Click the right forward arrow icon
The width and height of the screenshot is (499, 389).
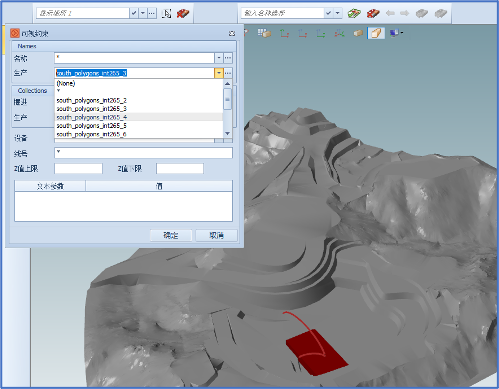pos(404,13)
